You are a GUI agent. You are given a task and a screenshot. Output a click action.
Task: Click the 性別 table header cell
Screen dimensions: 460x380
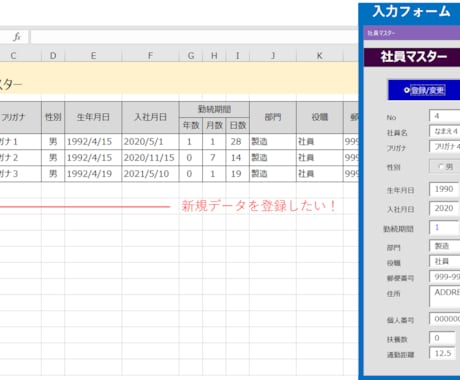[x=53, y=117]
